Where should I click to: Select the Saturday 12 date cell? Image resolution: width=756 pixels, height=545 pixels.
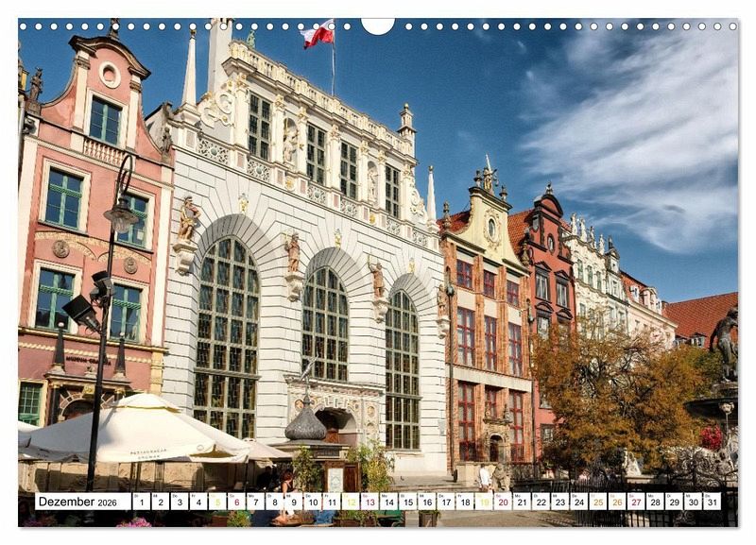click(351, 502)
